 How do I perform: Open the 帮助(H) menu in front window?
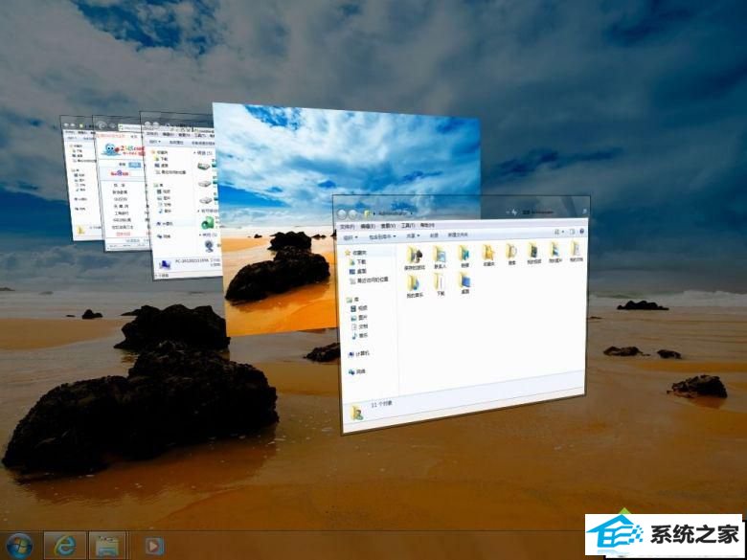[x=427, y=225]
